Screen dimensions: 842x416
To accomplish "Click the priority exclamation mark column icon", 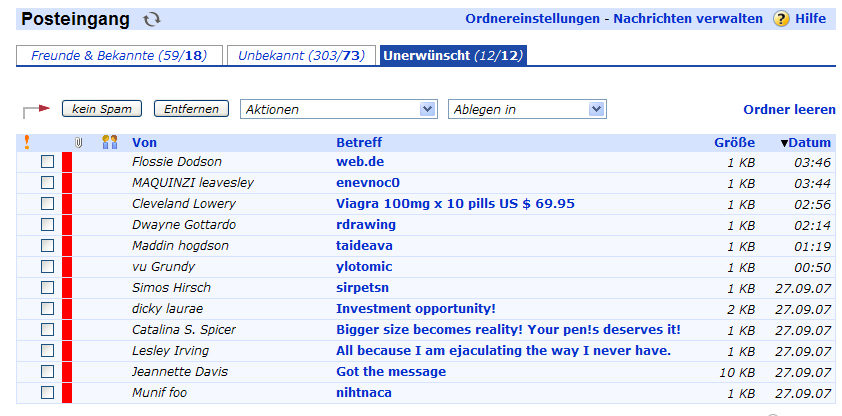I will pos(27,142).
